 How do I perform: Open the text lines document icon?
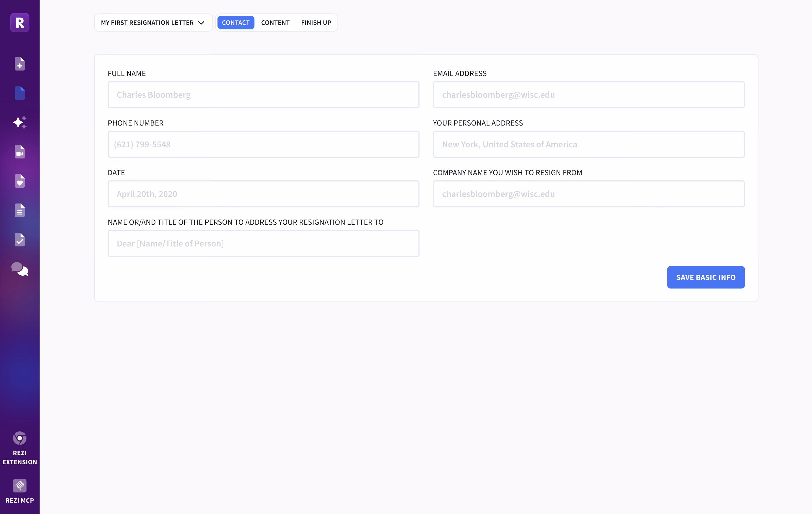(x=20, y=210)
